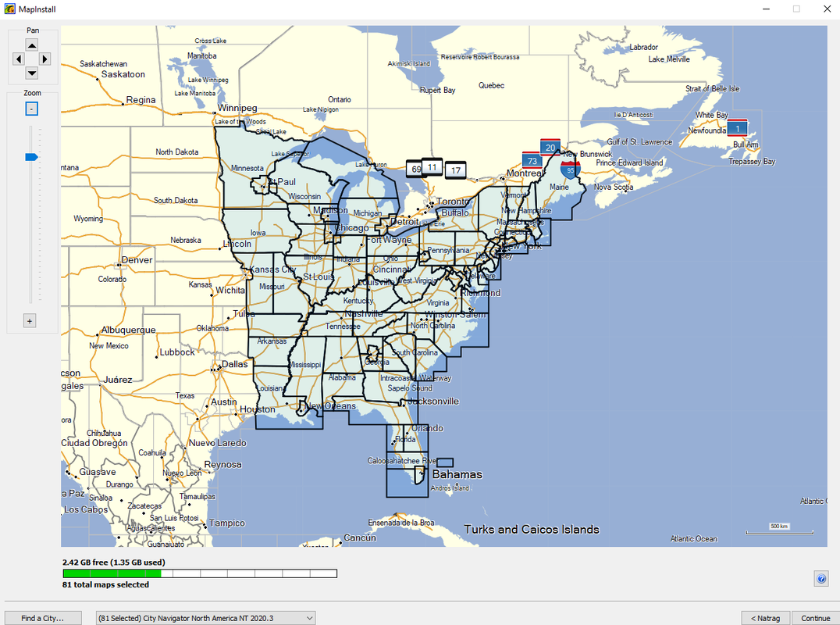The image size is (840, 625).
Task: Click the 2.42 GB free status text
Action: (x=113, y=562)
